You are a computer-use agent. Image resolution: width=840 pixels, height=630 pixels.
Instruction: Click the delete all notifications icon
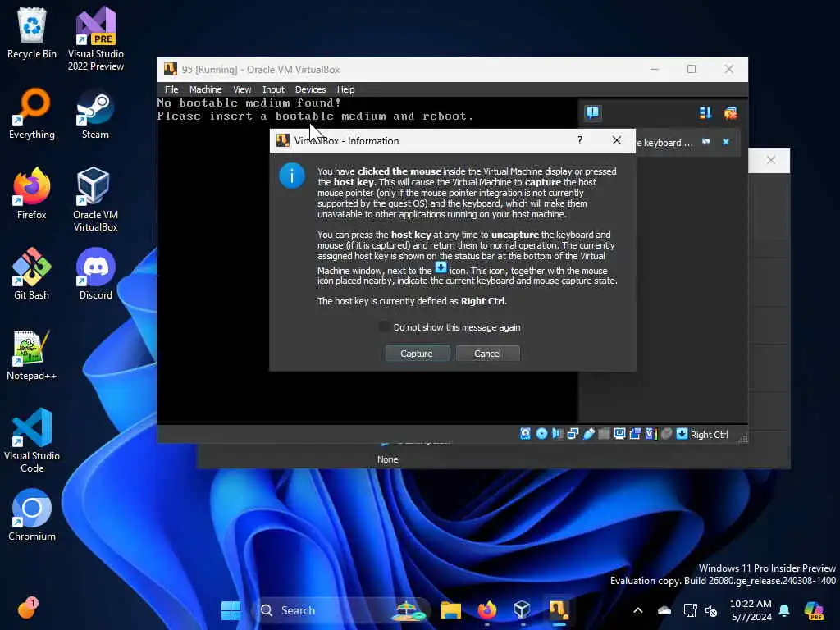click(x=730, y=113)
